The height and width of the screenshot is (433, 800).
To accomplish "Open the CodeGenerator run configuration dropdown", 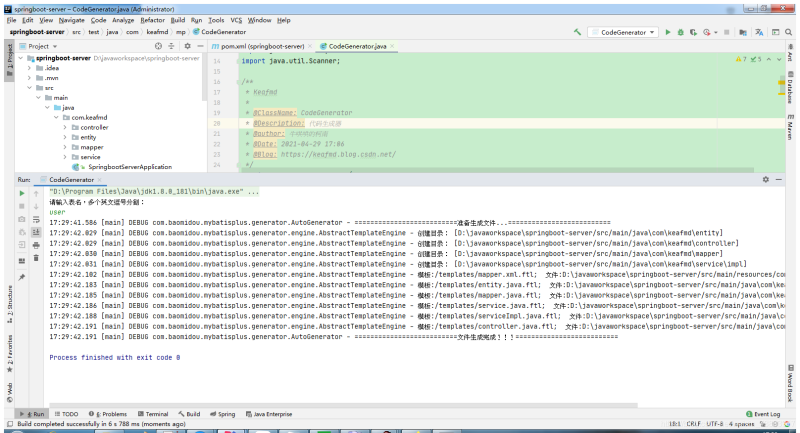I will coord(623,32).
